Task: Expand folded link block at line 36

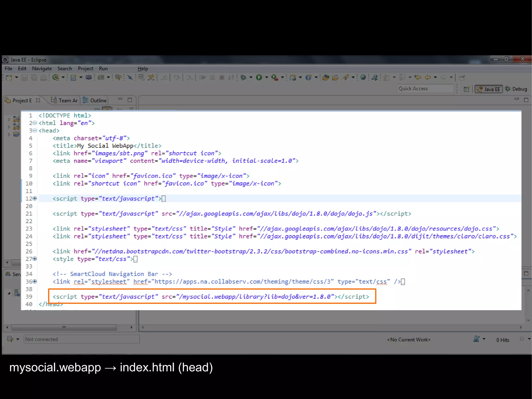Action: (x=35, y=281)
